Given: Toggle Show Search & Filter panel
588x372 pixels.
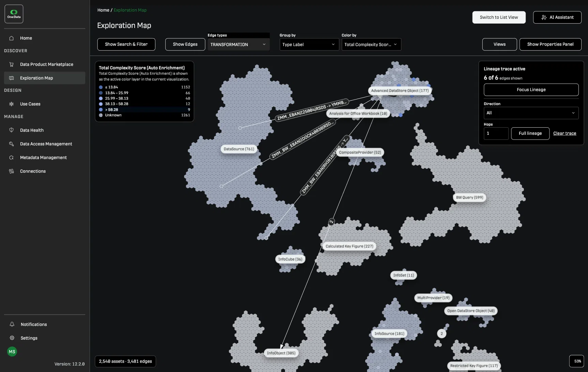Looking at the screenshot, I should 126,44.
